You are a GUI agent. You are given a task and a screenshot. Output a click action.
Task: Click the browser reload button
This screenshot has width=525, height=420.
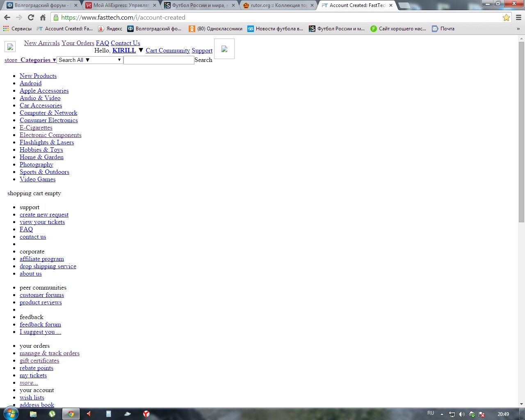(31, 17)
